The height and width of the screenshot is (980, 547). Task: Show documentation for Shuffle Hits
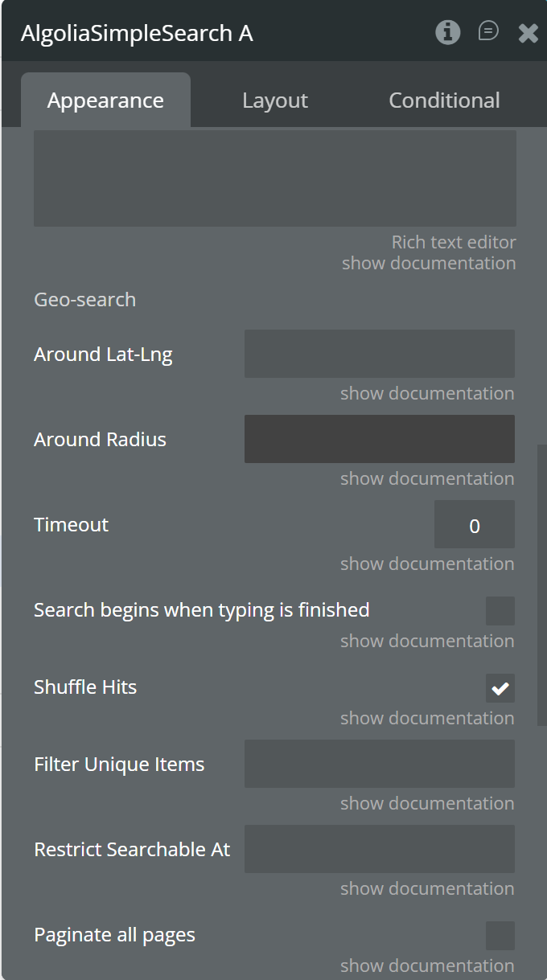(426, 718)
